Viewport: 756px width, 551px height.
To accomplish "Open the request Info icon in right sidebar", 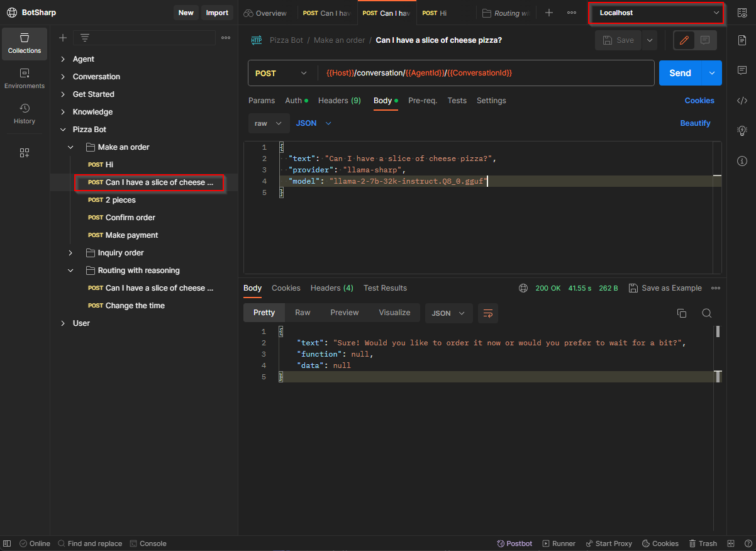I will (x=742, y=161).
